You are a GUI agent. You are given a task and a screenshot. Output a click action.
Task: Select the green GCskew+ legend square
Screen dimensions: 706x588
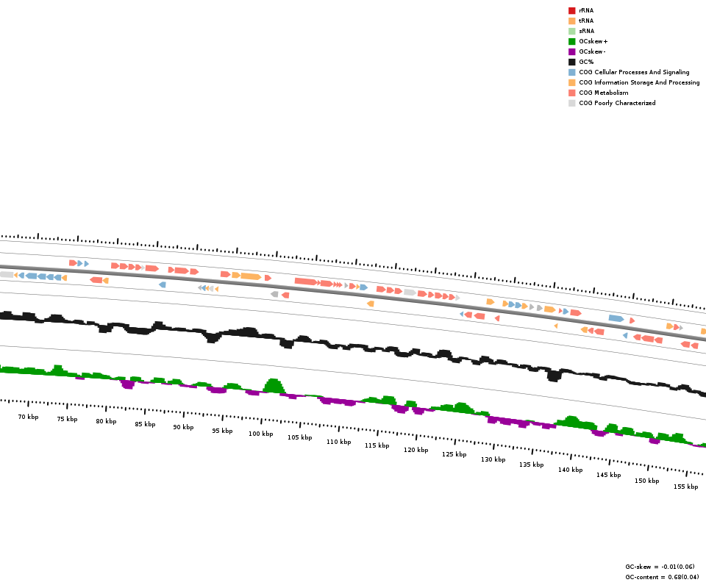point(571,41)
